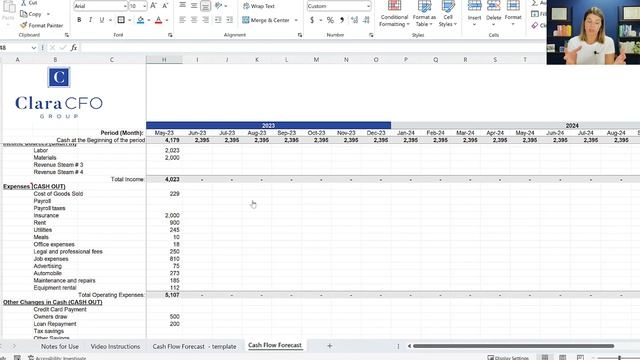This screenshot has height=360, width=640.
Task: Top-align cell contents
Action: (x=182, y=5)
